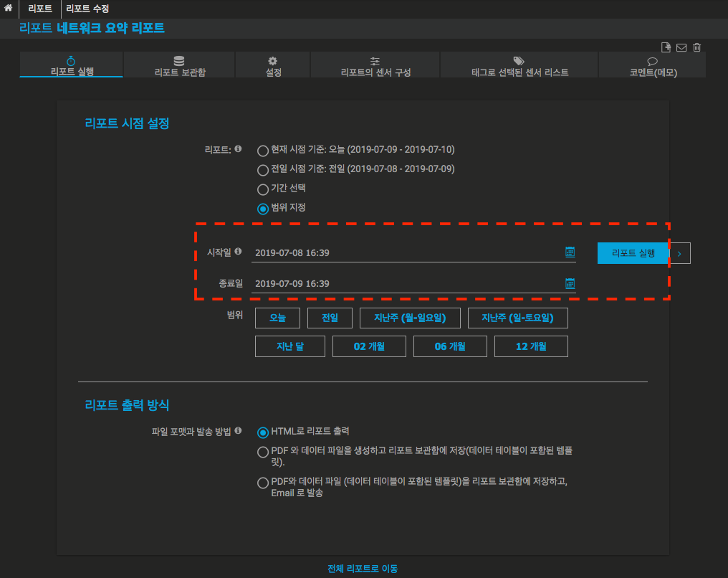
Task: Set range to 지난주 (월-일요일)
Action: tap(410, 318)
